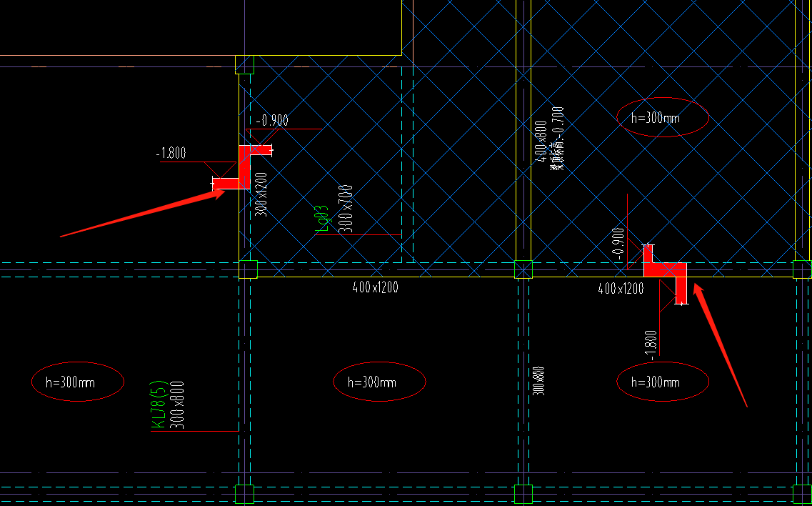Click the h=300mm label left of KL78(5)
This screenshot has height=506, width=812.
(70, 382)
